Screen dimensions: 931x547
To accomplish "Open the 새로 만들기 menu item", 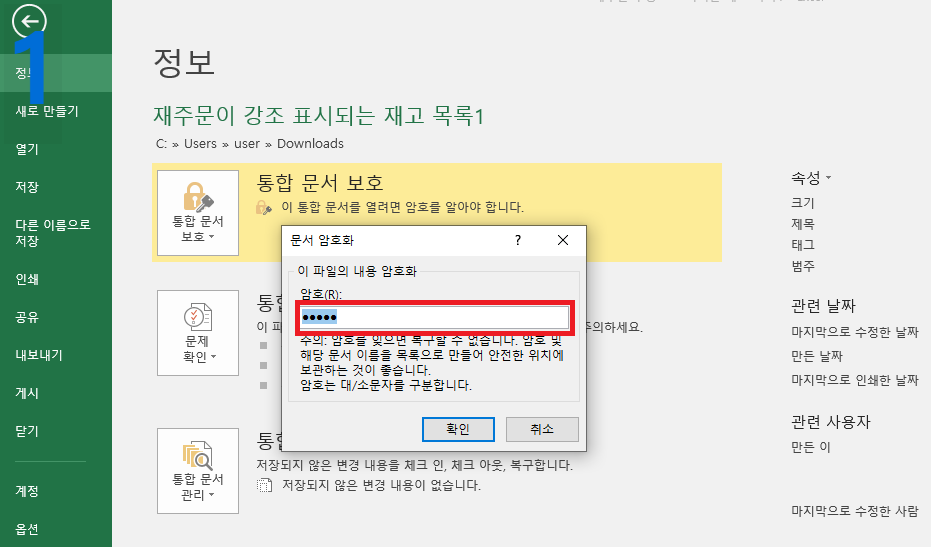I will pyautogui.click(x=47, y=111).
